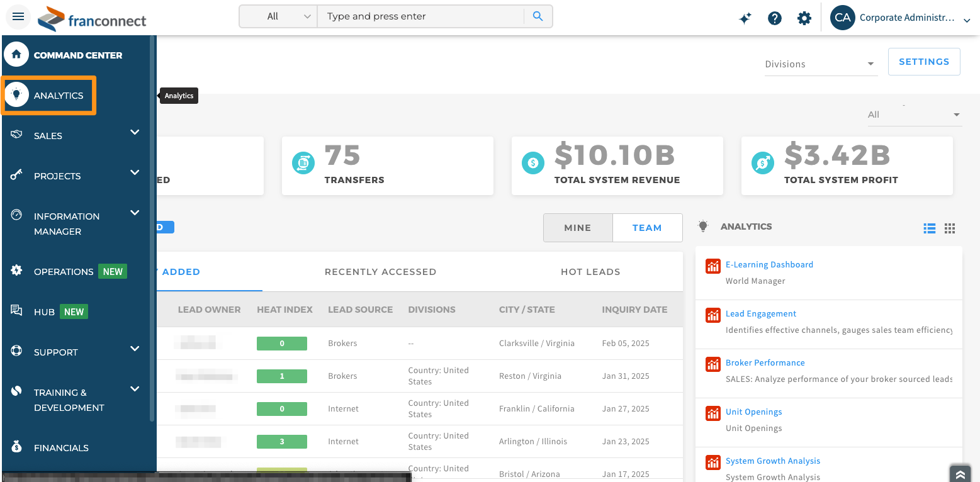Expand the Projects submenu chevron
This screenshot has height=482, width=980.
pos(135,172)
